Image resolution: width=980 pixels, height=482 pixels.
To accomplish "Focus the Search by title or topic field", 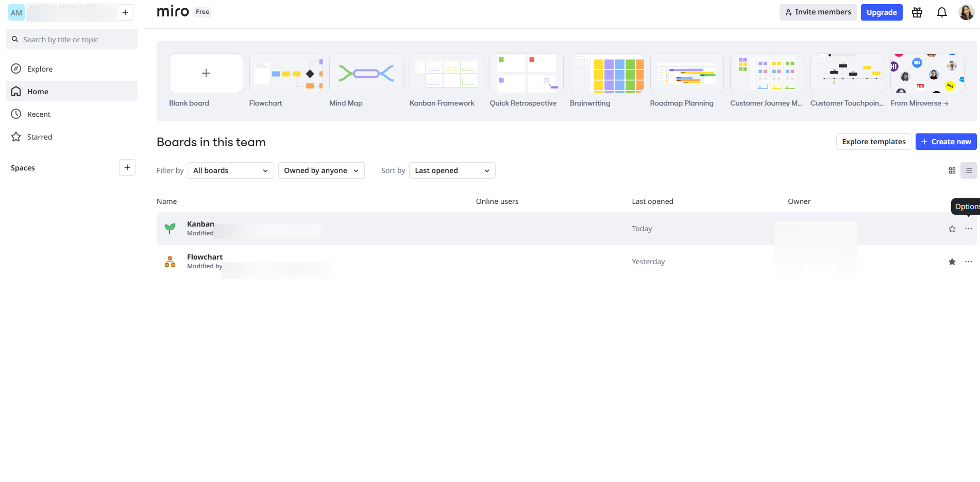I will pos(72,39).
